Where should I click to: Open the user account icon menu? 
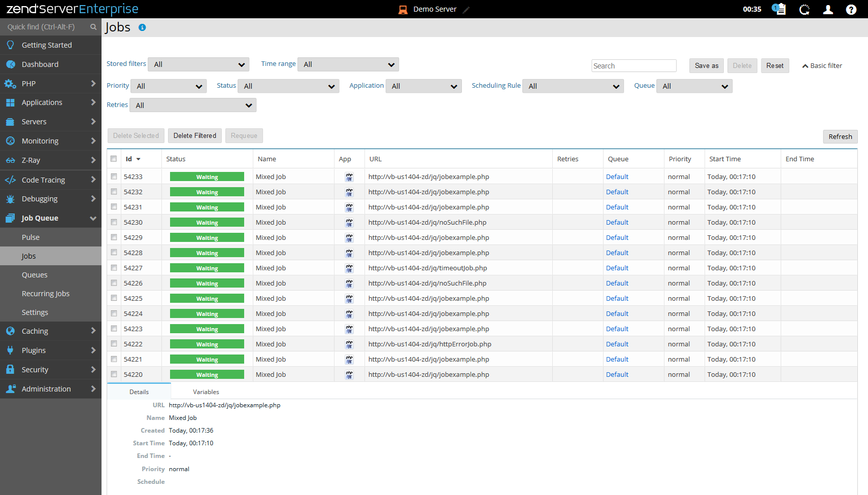828,9
